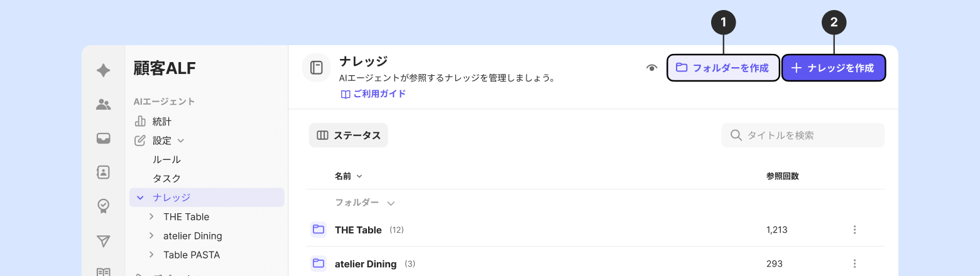Viewport: 980px width, 276px height.
Task: Expand atelier Dining in sidebar tree
Action: (151, 236)
